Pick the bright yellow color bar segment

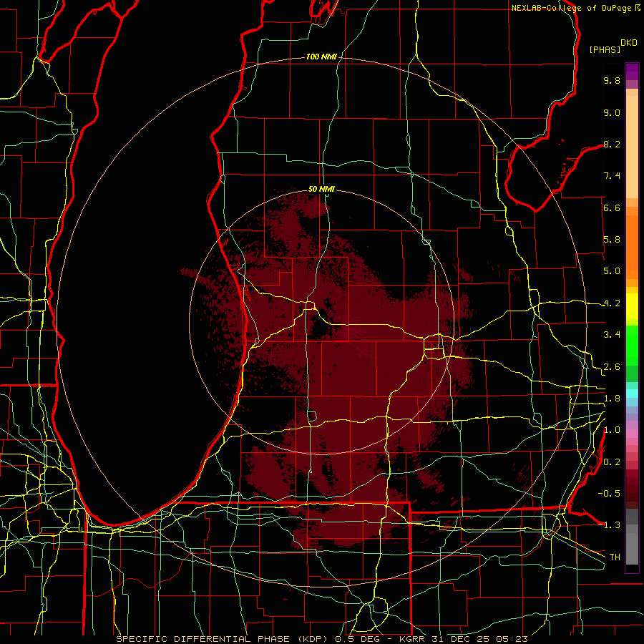pyautogui.click(x=632, y=306)
